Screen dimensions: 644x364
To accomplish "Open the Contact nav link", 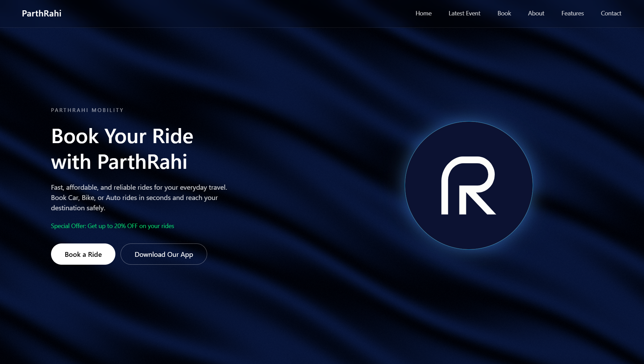I will [x=611, y=13].
